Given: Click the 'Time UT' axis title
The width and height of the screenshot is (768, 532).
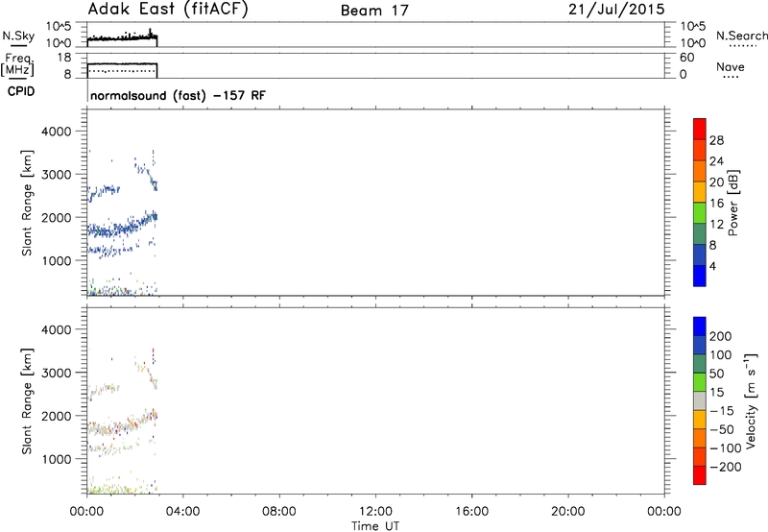Looking at the screenshot, I should pos(375,525).
